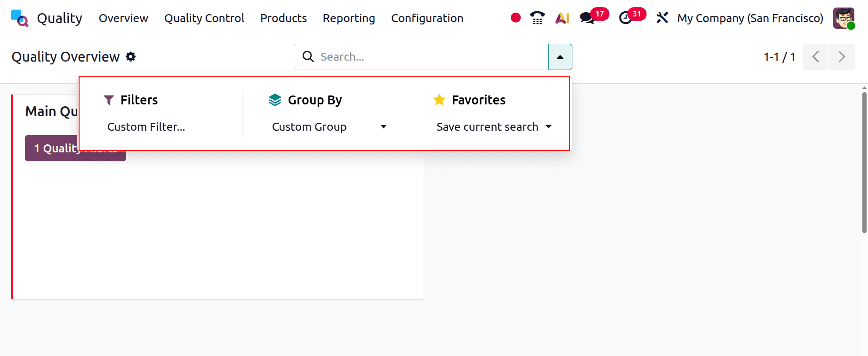Click the Quality app name
This screenshot has height=356, width=868.
(x=60, y=18)
